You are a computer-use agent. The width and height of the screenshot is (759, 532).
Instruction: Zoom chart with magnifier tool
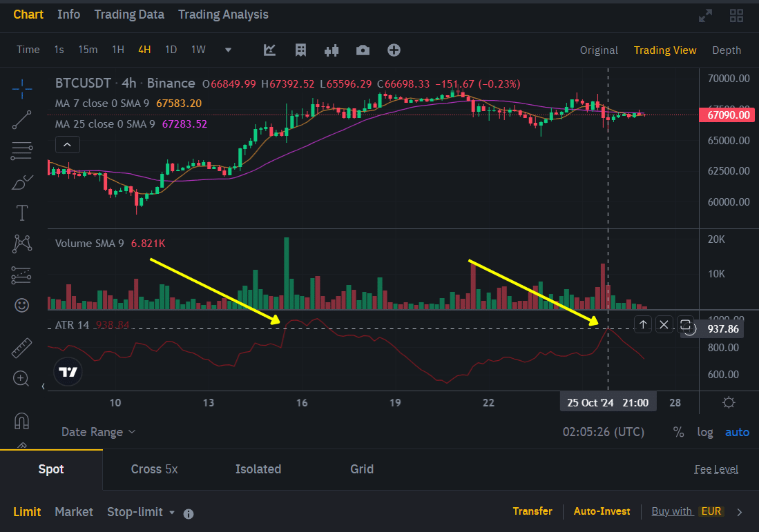coord(21,378)
